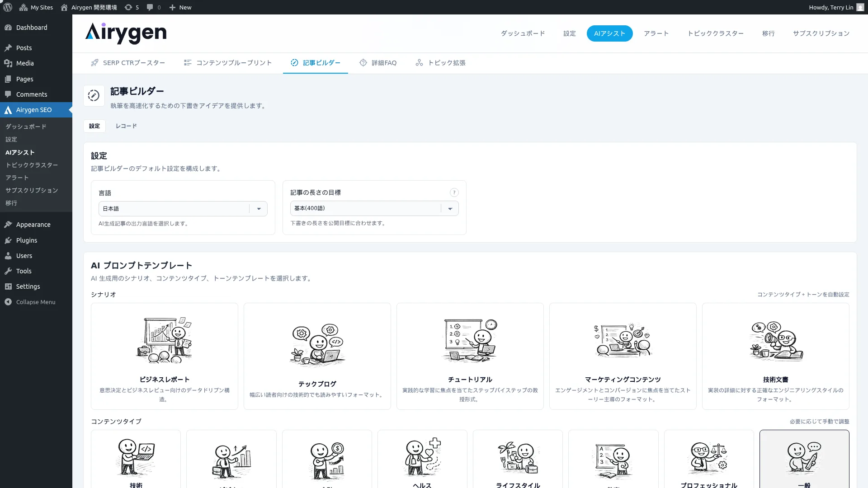Select the 設定 sub-tab under 記事ビルダー heading

click(94, 126)
